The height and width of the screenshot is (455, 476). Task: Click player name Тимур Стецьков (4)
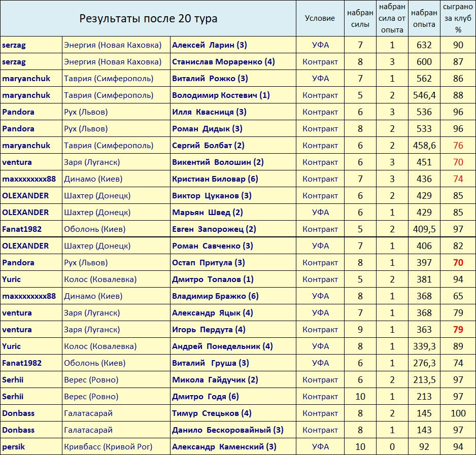(212, 413)
